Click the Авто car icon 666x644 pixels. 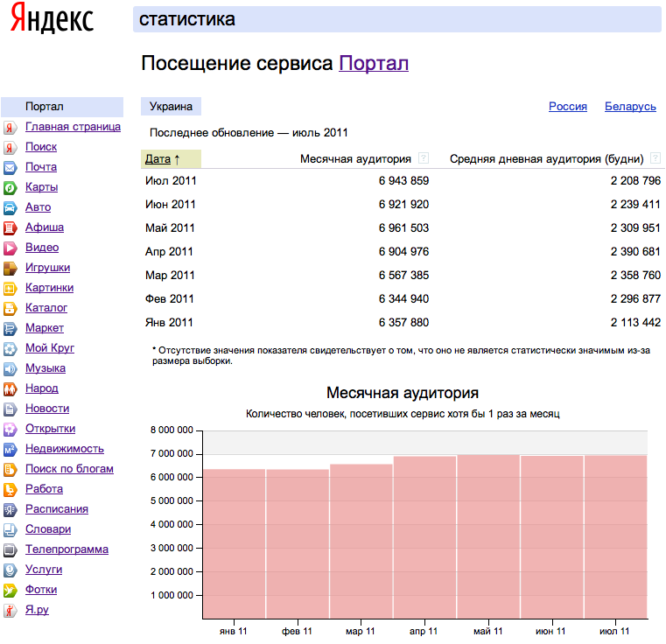[x=10, y=208]
